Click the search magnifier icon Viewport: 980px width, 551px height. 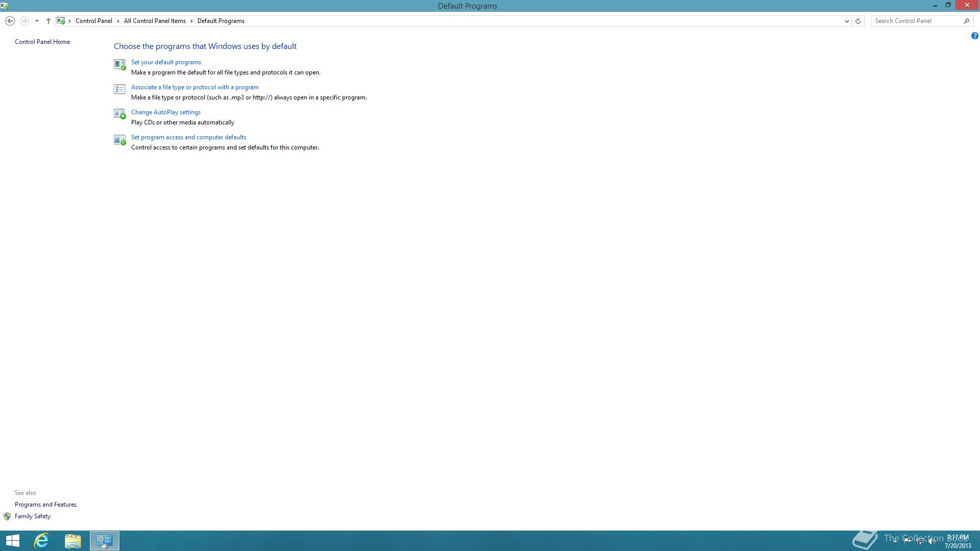(x=966, y=21)
